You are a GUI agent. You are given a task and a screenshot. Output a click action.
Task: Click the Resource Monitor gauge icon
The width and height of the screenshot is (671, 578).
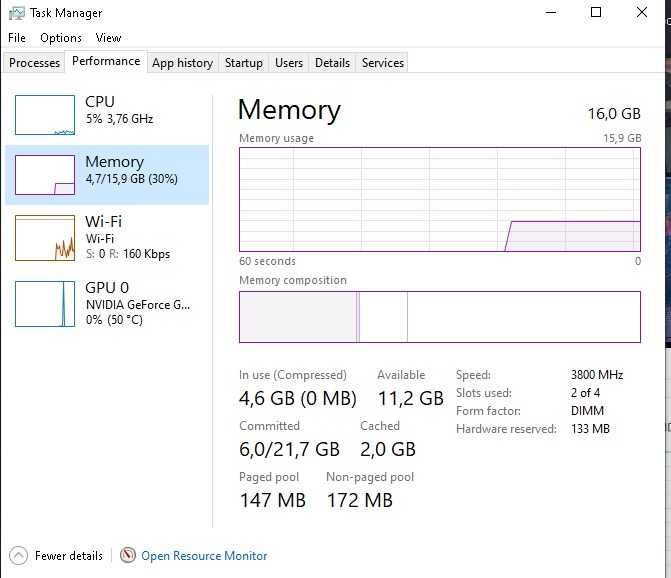pyautogui.click(x=128, y=555)
